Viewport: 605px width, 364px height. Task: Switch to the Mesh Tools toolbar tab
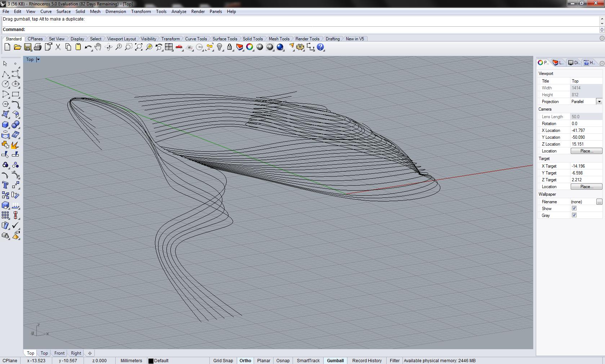click(279, 39)
